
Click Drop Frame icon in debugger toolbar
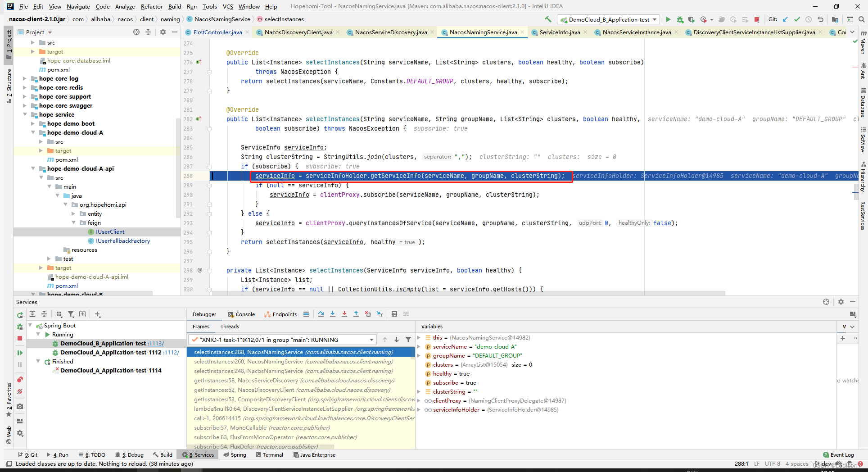[368, 314]
